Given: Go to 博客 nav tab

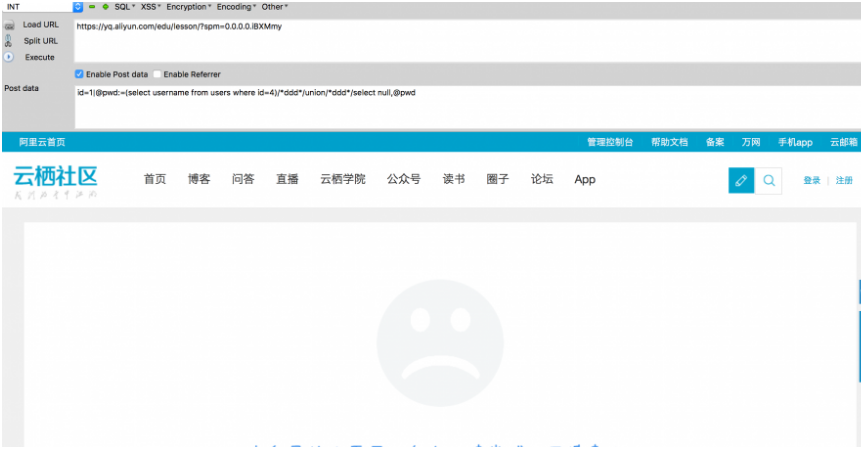Looking at the screenshot, I should pyautogui.click(x=199, y=179).
